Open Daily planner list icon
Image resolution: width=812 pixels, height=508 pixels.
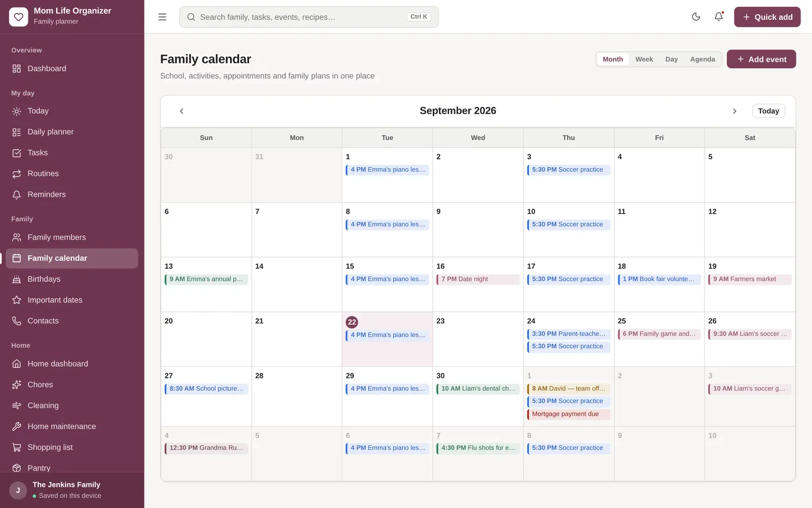point(17,132)
